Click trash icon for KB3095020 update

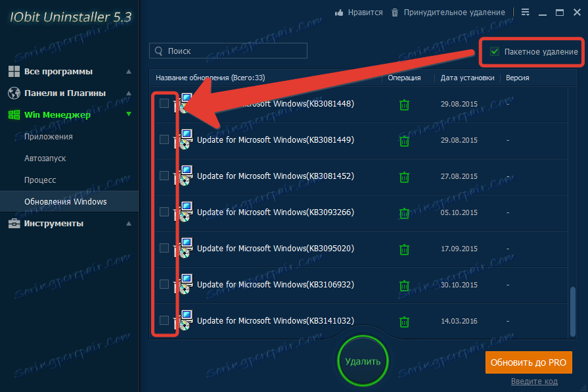[x=404, y=249]
